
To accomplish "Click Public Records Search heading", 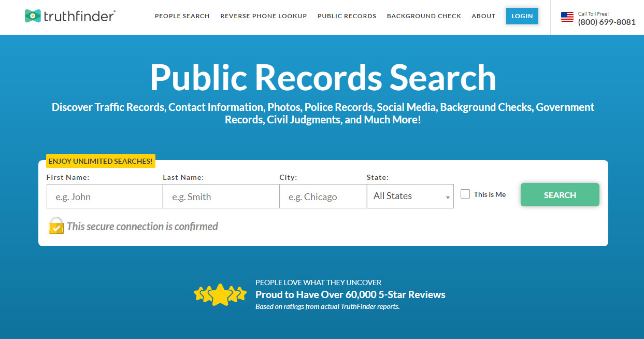I will coord(323,78).
